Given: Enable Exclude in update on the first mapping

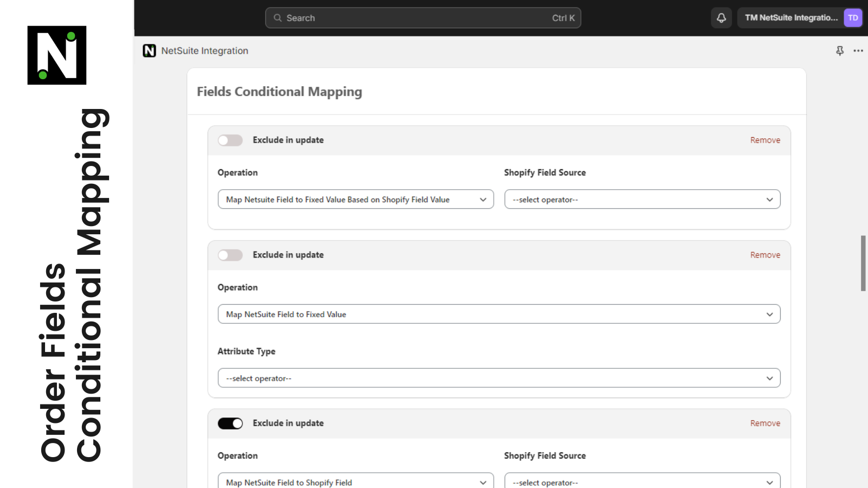Looking at the screenshot, I should pyautogui.click(x=230, y=140).
